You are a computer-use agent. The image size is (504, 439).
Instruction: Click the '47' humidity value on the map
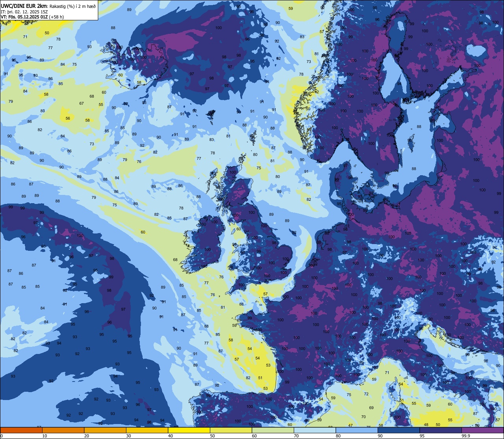[350, 426]
